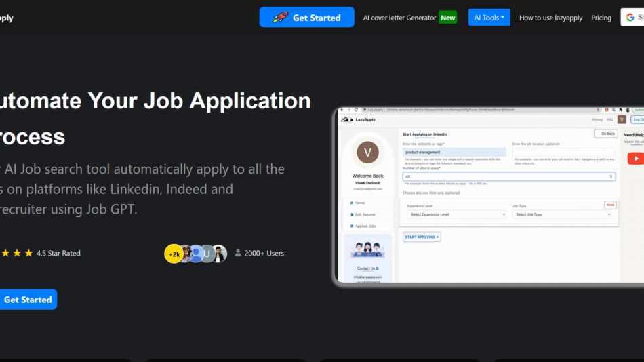The width and height of the screenshot is (644, 362).
Task: Open How to use lazyapply page
Action: pos(550,18)
